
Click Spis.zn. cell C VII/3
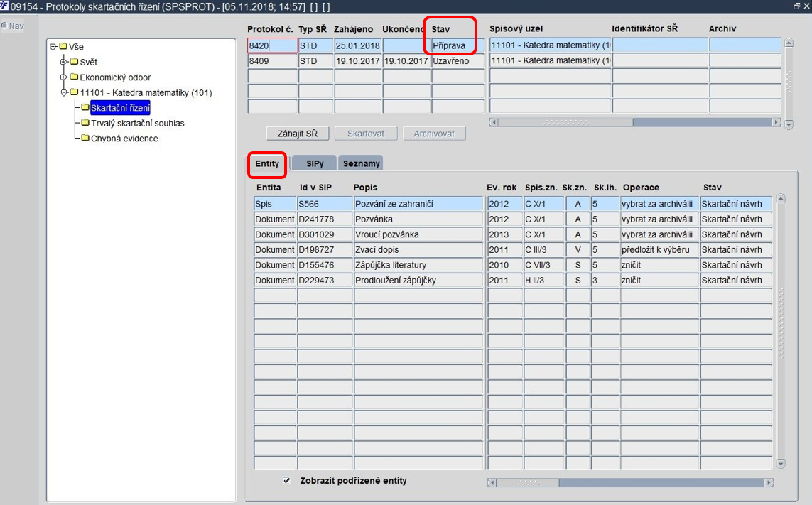[543, 265]
